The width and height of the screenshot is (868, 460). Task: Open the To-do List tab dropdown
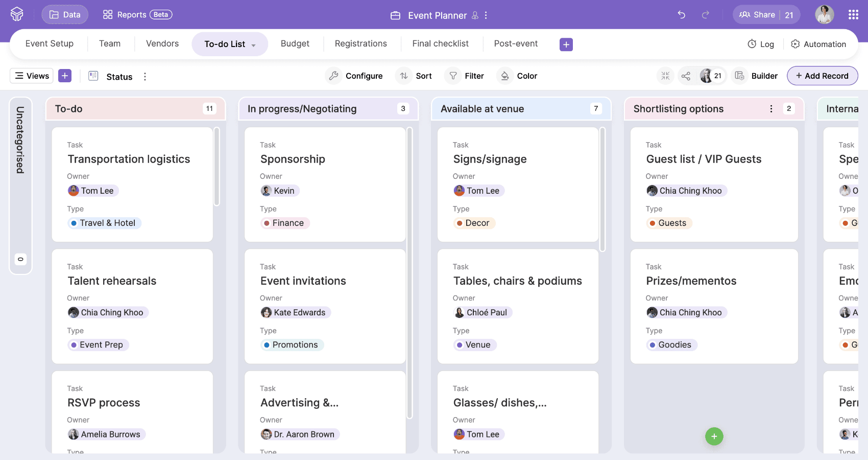[x=253, y=45]
